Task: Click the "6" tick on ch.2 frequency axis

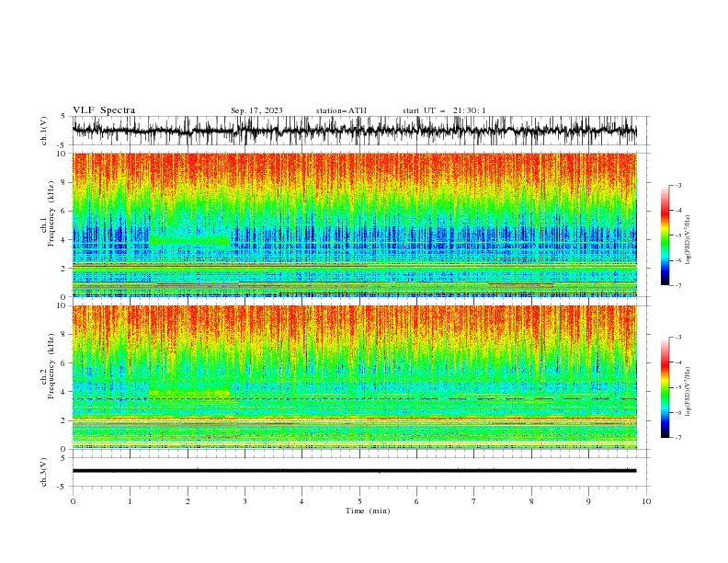Action: coord(65,363)
